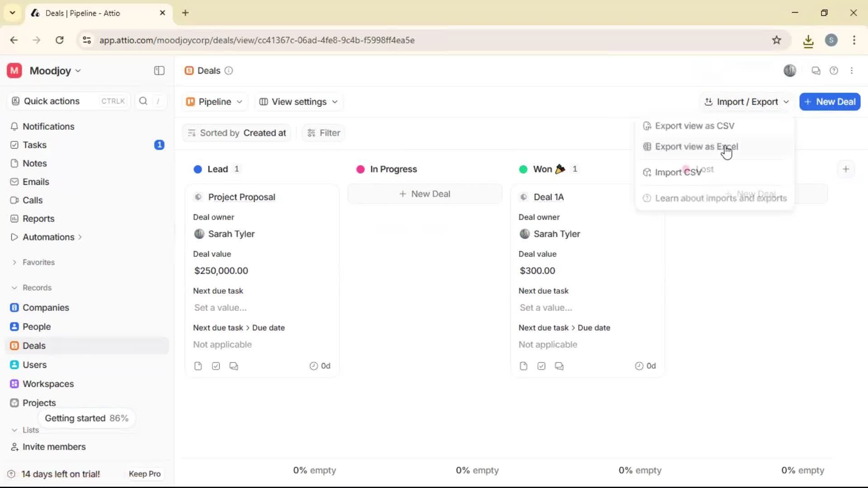Click the help question mark icon
868x488 pixels.
[x=834, y=70]
